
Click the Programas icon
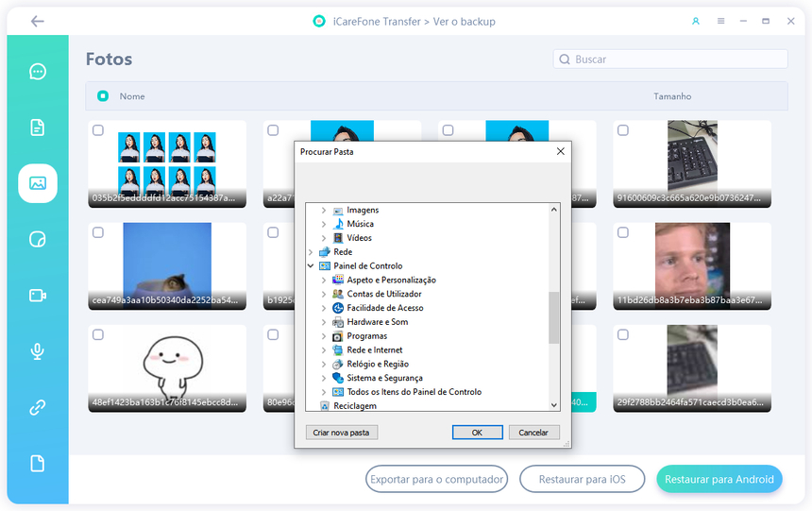(x=338, y=336)
